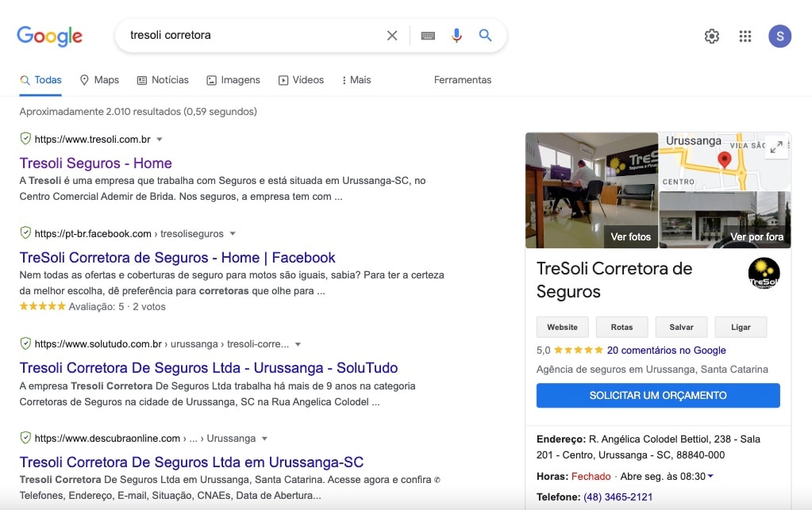This screenshot has width=812, height=510.
Task: Open the Mais menu
Action: 356,80
